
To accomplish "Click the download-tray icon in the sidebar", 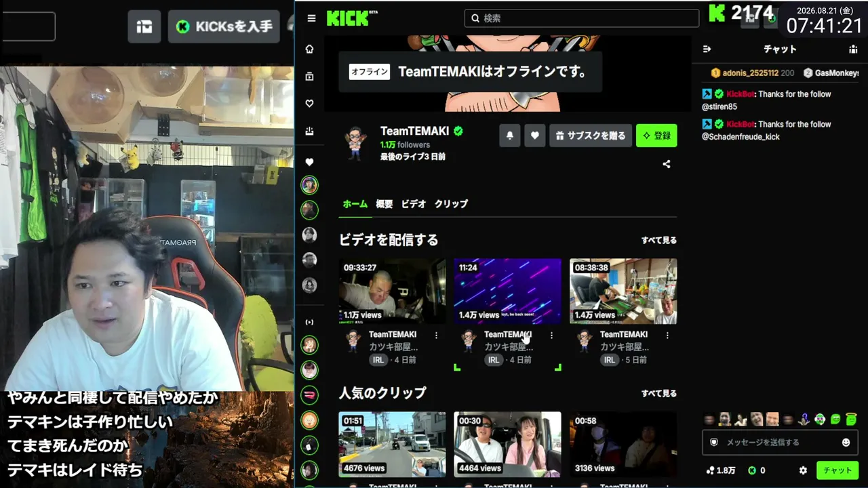I will (309, 131).
